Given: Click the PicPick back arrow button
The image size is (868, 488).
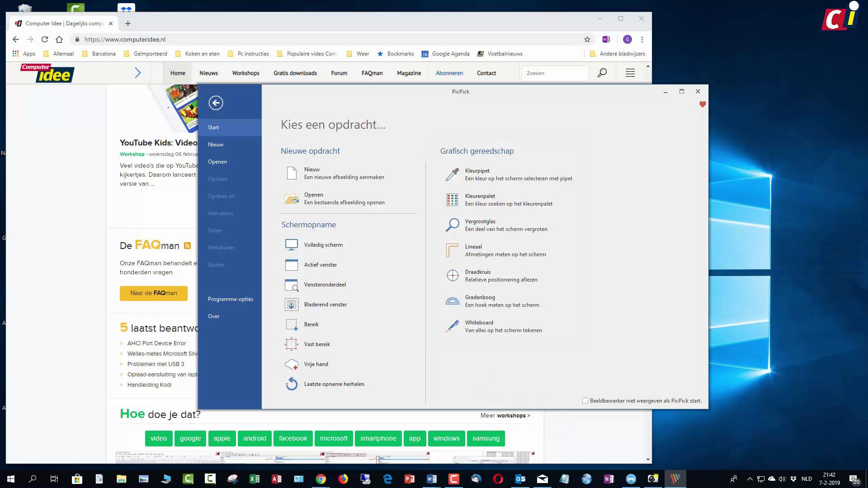Looking at the screenshot, I should [216, 103].
